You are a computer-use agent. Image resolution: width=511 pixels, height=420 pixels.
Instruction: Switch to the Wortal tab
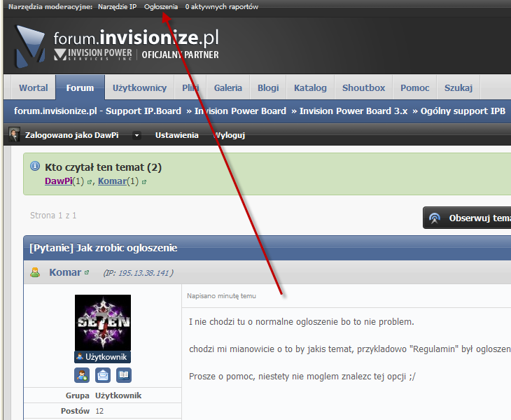pyautogui.click(x=33, y=88)
